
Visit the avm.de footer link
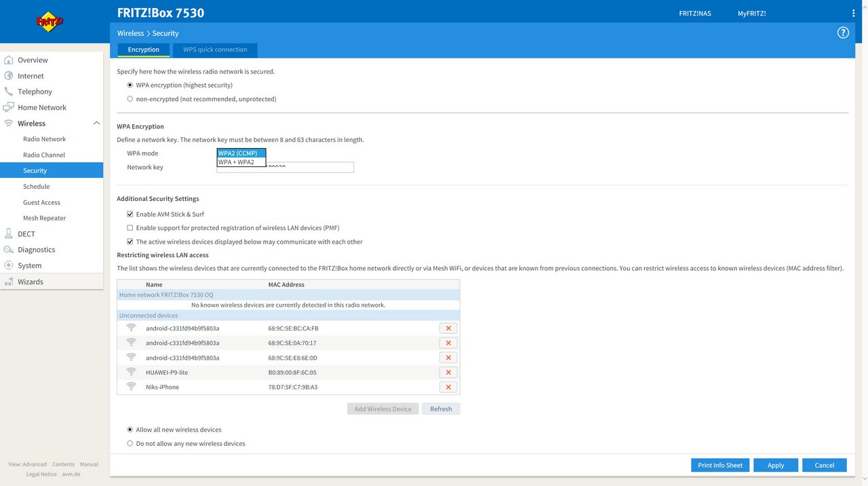[71, 474]
